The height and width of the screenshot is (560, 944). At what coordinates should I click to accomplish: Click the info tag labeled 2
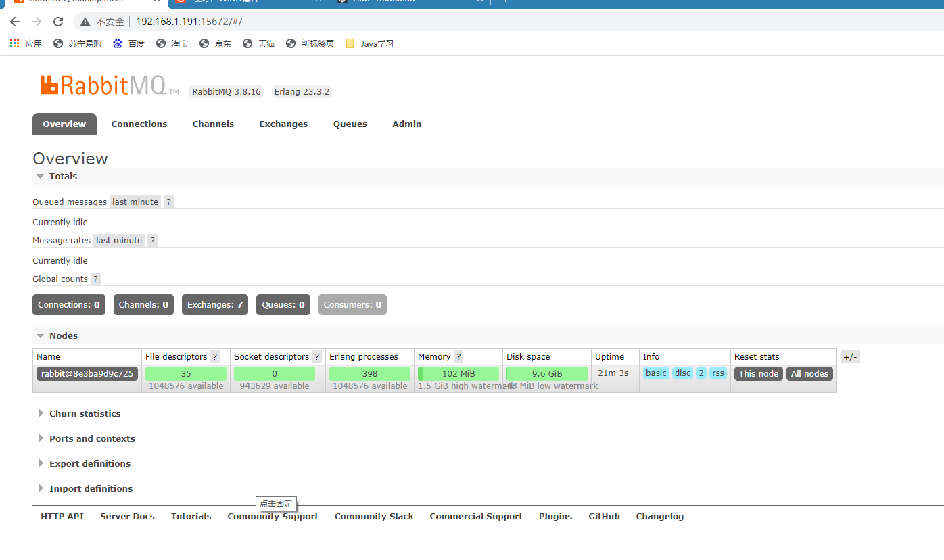coord(701,373)
